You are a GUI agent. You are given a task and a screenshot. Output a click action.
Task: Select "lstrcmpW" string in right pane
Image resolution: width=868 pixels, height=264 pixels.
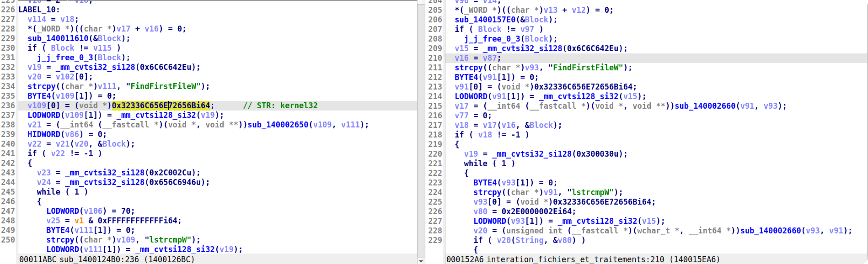pyautogui.click(x=590, y=192)
